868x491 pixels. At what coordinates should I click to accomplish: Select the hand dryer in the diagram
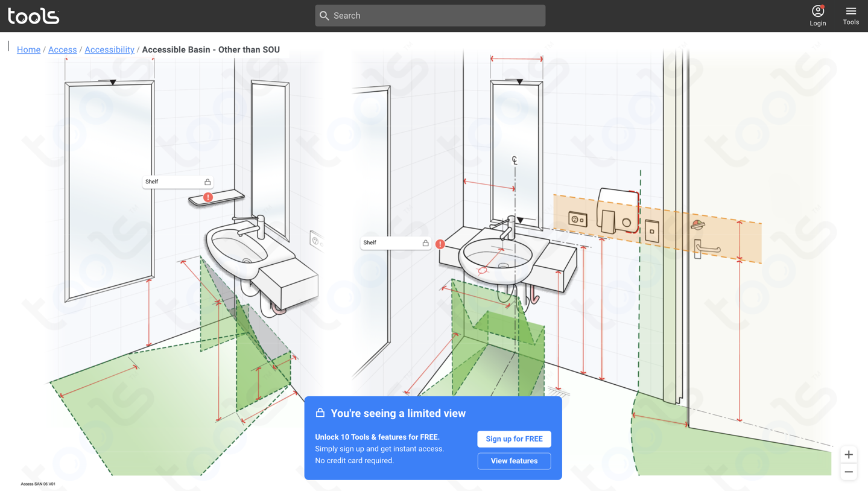click(x=616, y=211)
